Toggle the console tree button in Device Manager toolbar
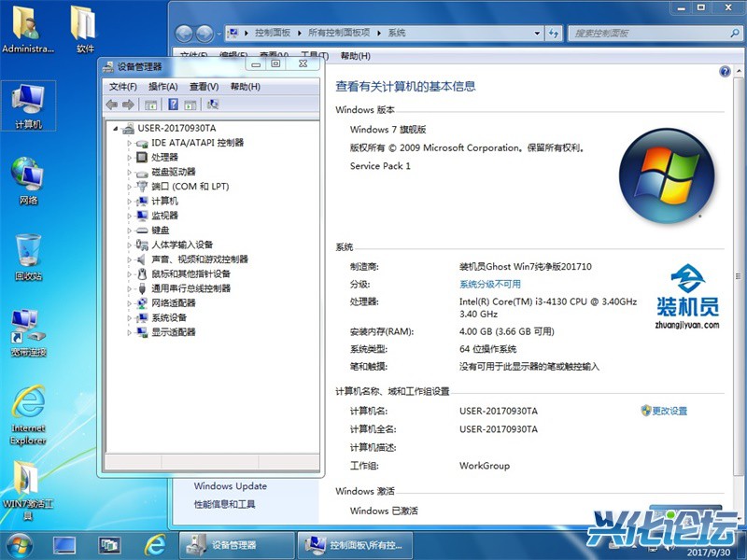 (x=150, y=105)
